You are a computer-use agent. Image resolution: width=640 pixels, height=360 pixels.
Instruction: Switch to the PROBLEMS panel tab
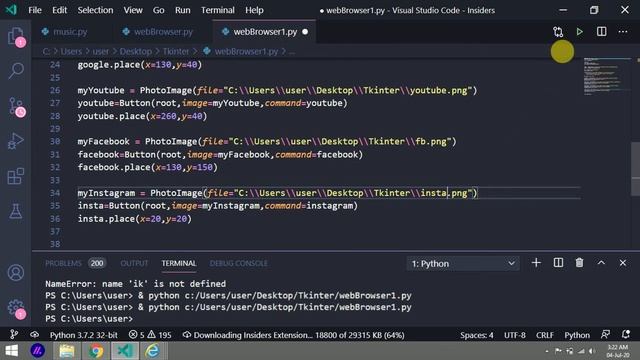[63, 263]
